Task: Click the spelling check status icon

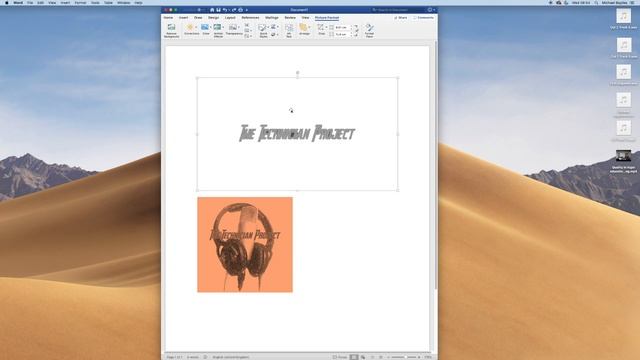Action: 205,357
